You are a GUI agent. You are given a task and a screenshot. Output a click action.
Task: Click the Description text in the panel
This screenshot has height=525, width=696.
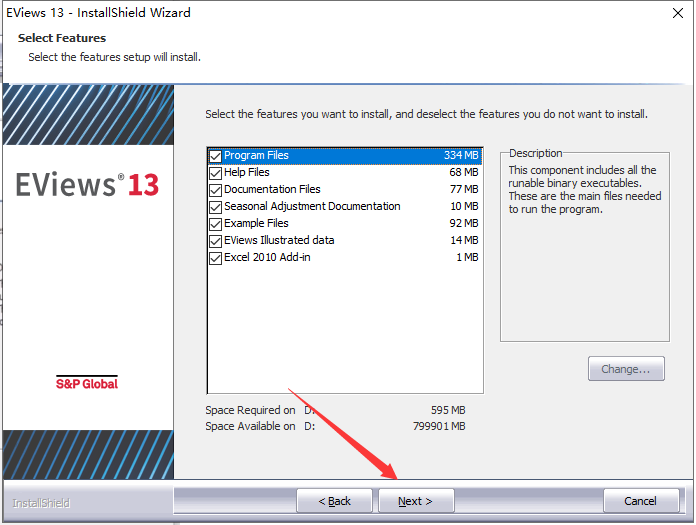point(585,189)
